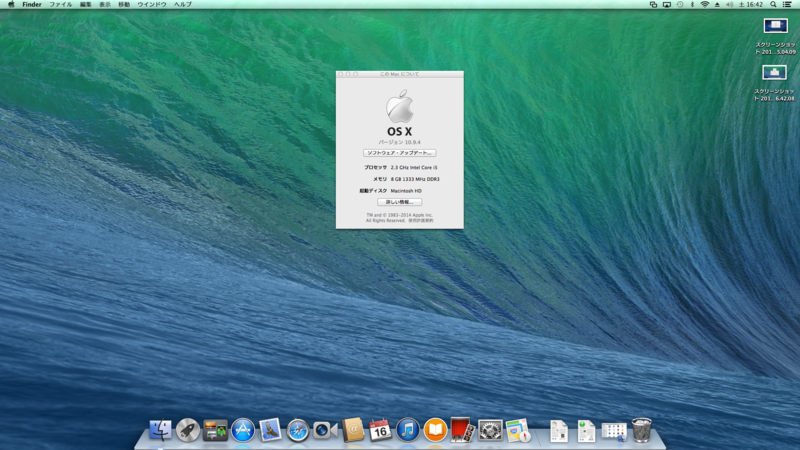Screen dimensions: 800x450
Task: Open the volume speaker menu
Action: (x=730, y=5)
